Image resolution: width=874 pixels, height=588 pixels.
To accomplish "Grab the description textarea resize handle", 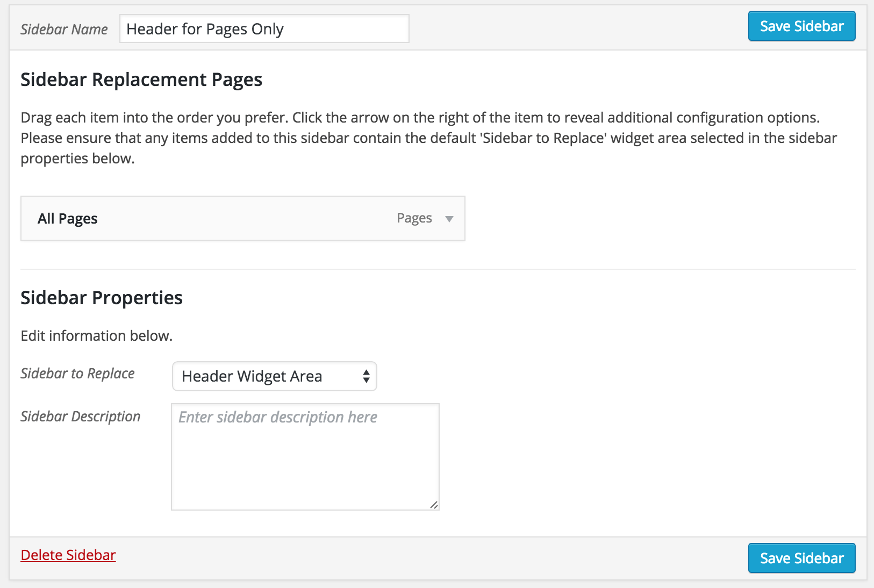I will pyautogui.click(x=434, y=505).
